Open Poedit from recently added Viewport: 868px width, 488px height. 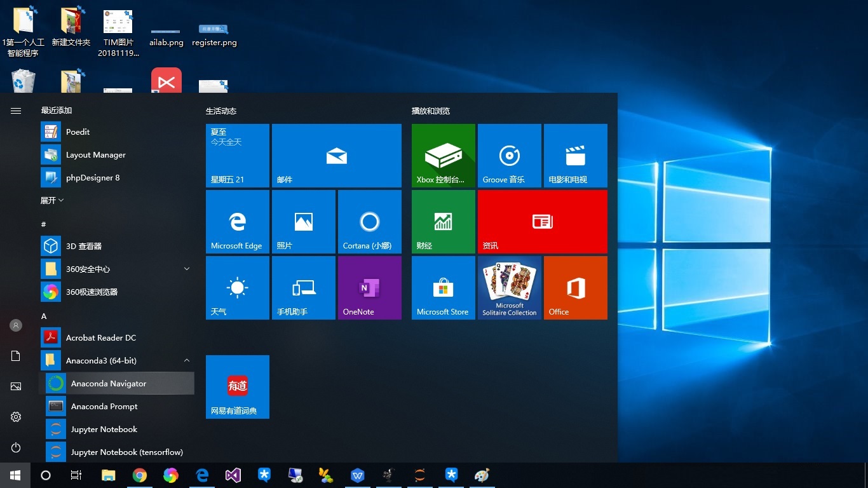pyautogui.click(x=118, y=132)
